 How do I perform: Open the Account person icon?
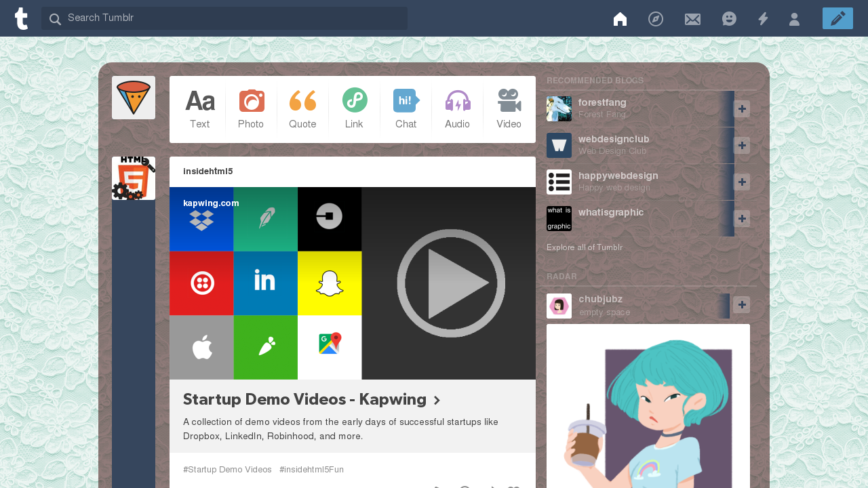[x=794, y=19]
